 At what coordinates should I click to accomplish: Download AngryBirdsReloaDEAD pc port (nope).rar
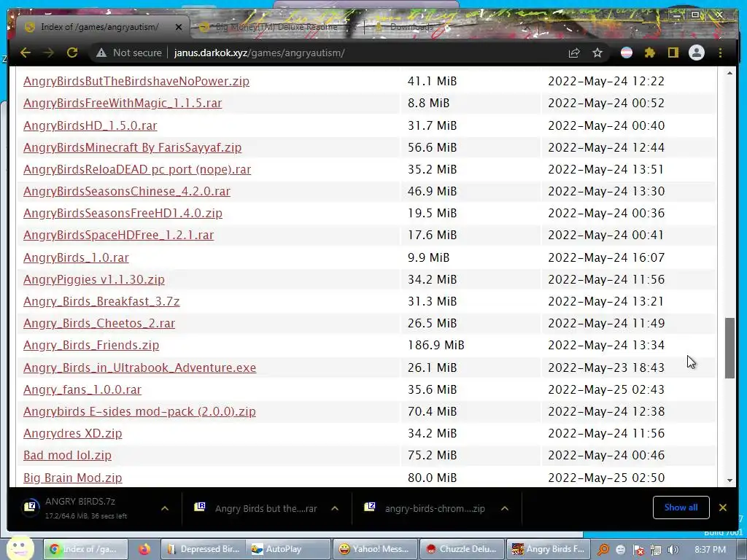click(137, 169)
